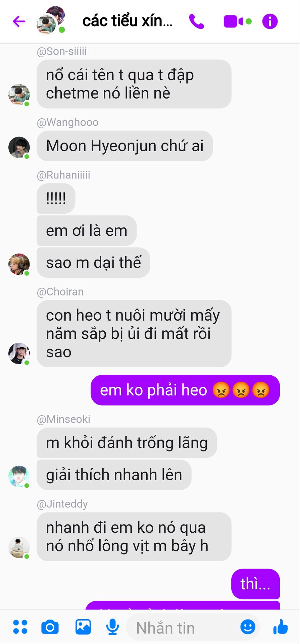Tap the purple 'thì...' message bubble
This screenshot has width=300, height=644.
255,584
